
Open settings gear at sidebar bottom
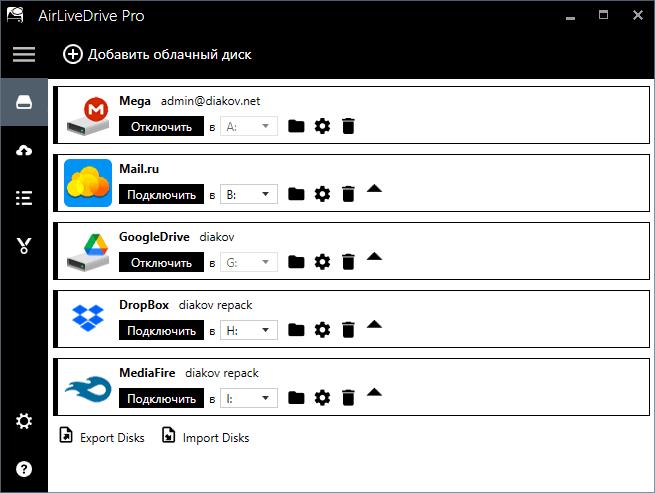click(23, 421)
